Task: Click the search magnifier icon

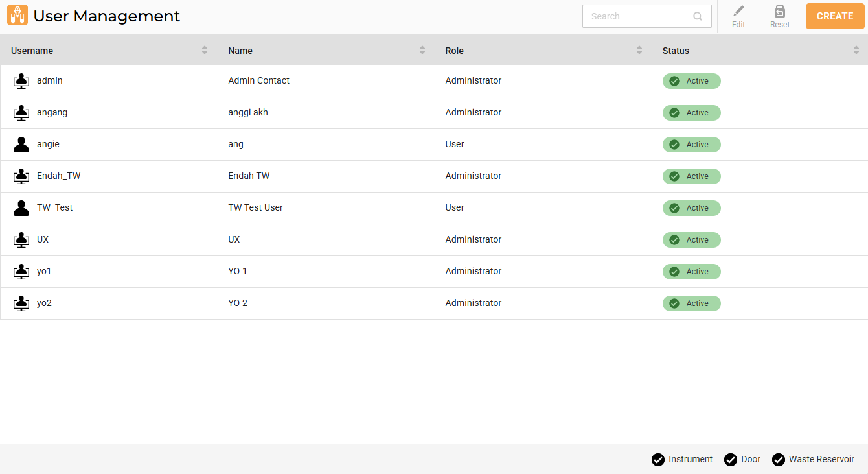Action: pos(698,17)
